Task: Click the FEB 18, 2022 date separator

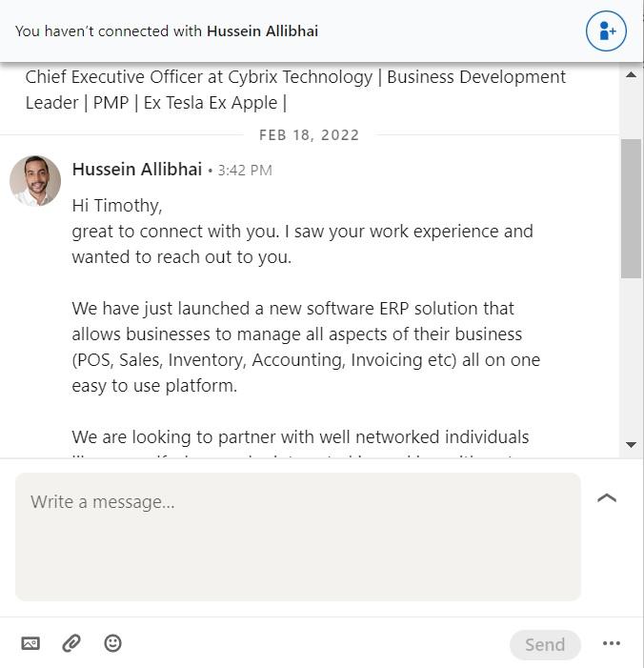Action: pos(309,134)
